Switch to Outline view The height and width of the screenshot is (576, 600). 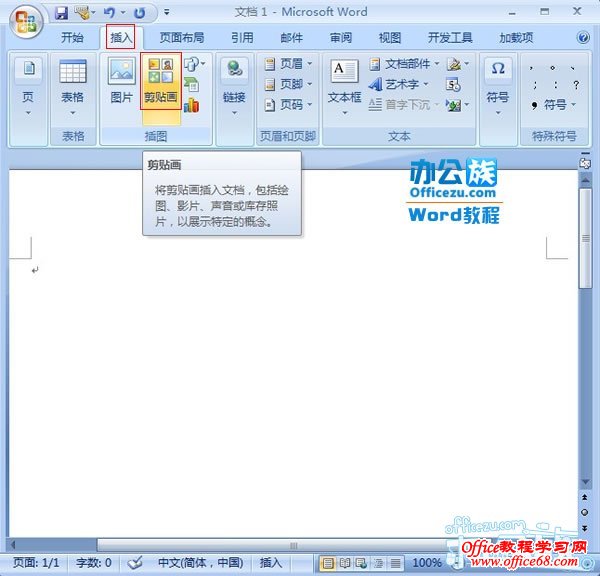click(x=378, y=563)
